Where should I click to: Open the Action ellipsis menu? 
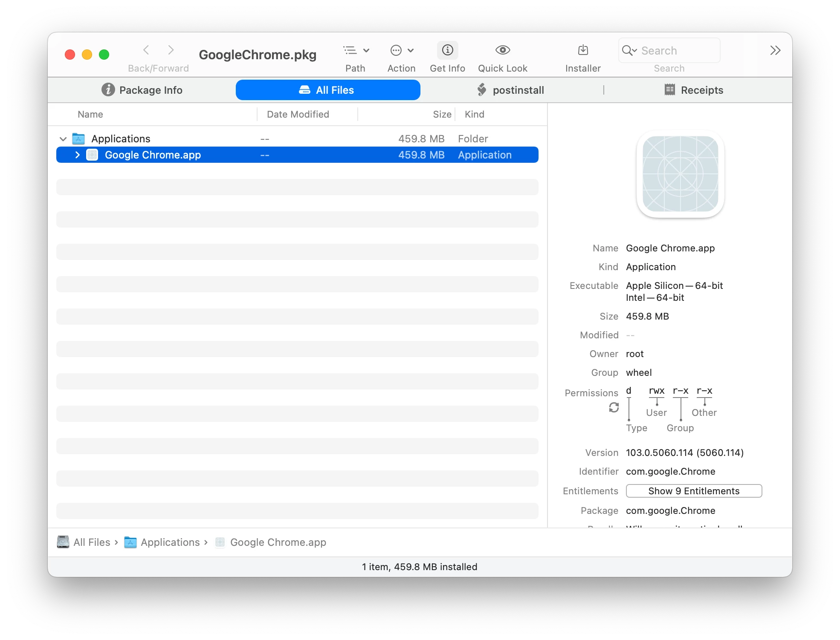402,50
